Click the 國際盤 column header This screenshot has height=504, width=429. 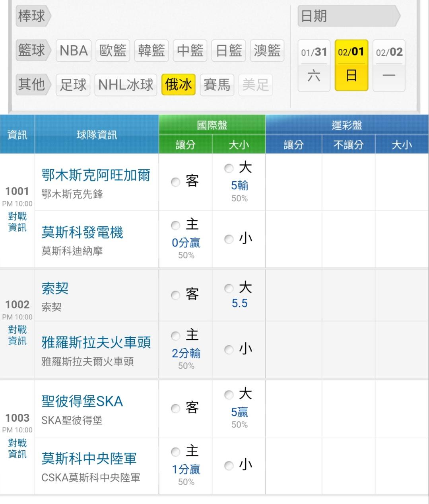tap(212, 125)
